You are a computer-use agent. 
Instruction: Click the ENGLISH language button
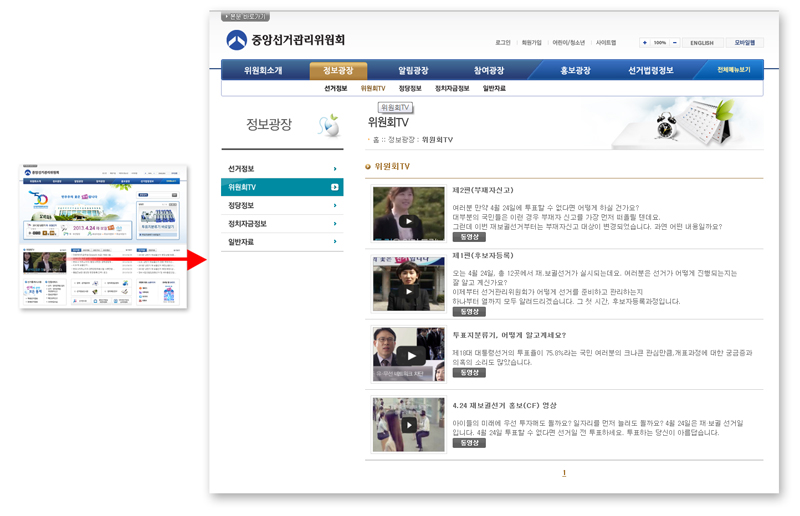pyautogui.click(x=702, y=43)
